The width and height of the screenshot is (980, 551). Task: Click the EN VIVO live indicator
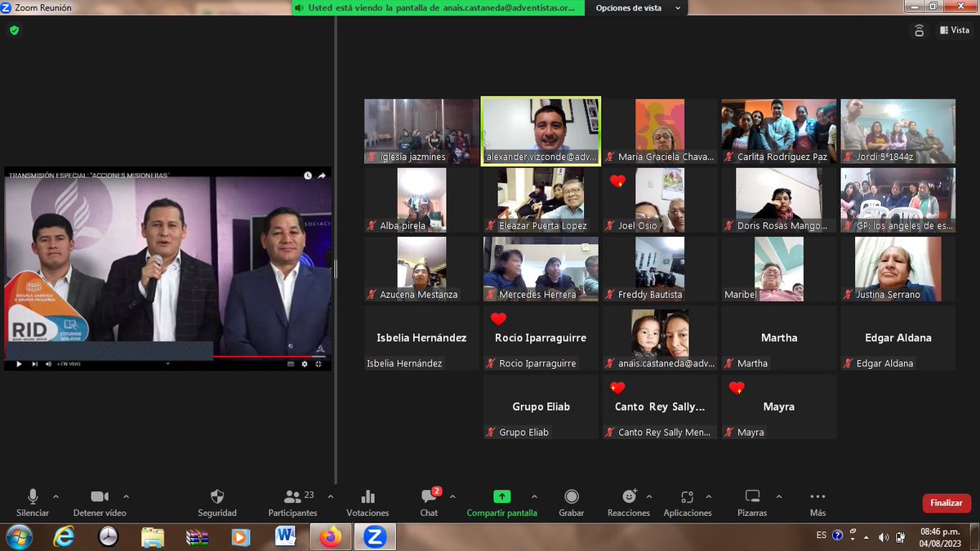click(x=69, y=364)
